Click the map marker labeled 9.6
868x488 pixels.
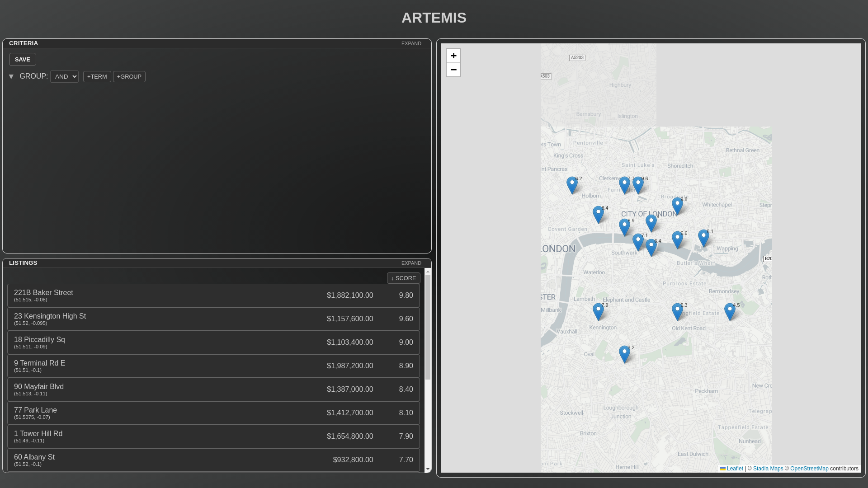(x=638, y=185)
